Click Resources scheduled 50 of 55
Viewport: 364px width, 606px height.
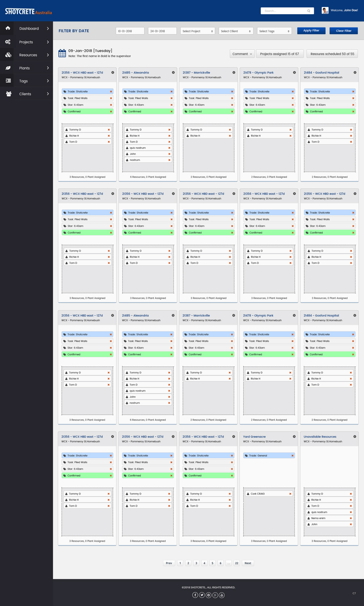[x=332, y=54]
